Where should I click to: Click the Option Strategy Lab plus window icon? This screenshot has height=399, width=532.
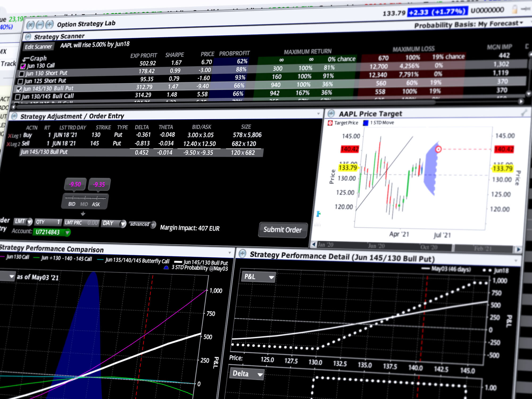49,25
